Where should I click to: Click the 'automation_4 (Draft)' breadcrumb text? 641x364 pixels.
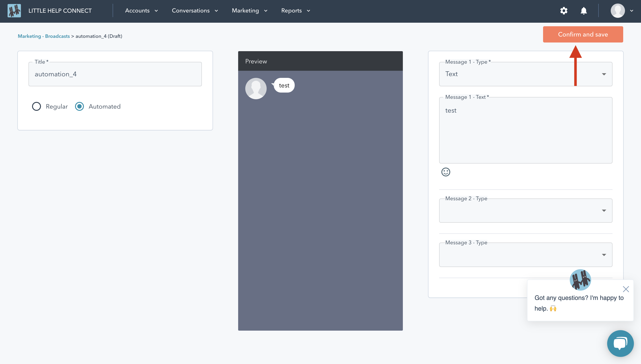point(99,36)
